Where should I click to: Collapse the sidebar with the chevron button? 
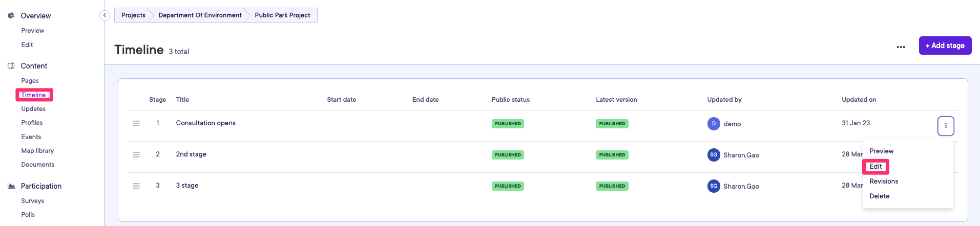click(105, 15)
